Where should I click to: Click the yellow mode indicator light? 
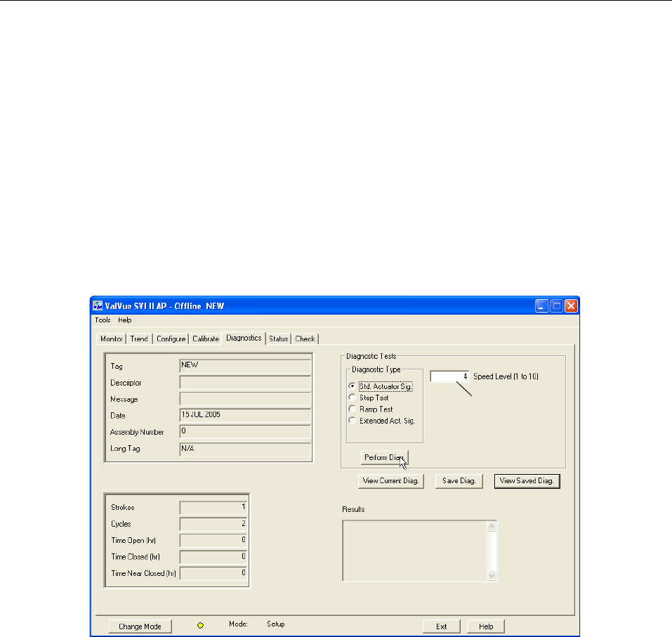point(200,626)
